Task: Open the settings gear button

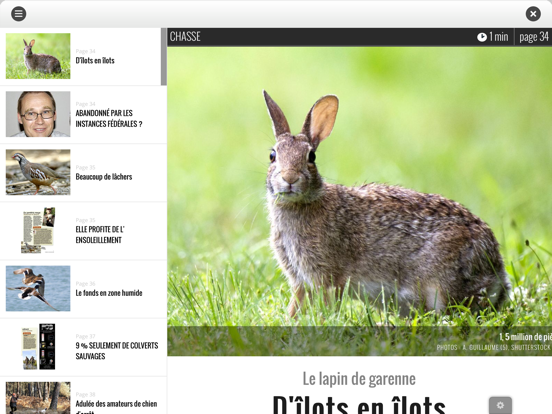Action: (x=500, y=405)
